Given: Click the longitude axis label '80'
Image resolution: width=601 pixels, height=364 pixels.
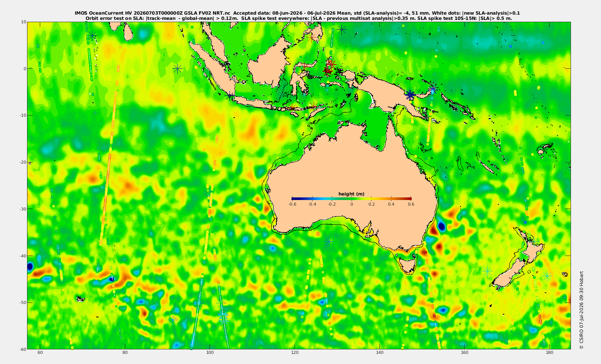Looking at the screenshot, I should 125,353.
